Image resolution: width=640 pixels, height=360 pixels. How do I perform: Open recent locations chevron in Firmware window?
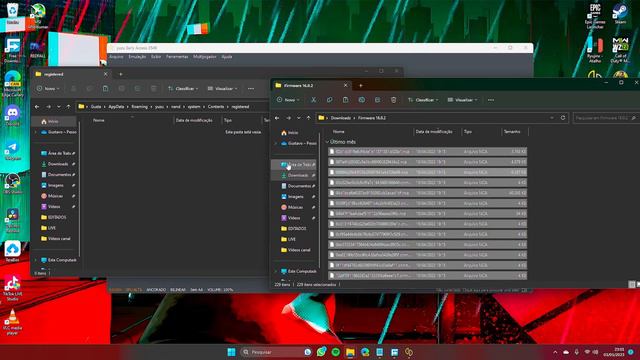(x=298, y=118)
